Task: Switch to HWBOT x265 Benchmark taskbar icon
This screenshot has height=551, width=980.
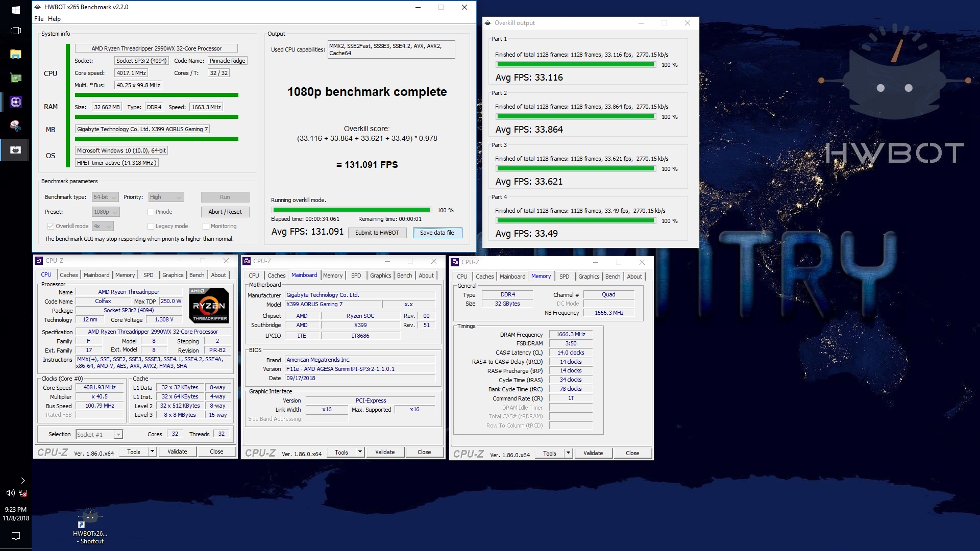Action: (15, 149)
